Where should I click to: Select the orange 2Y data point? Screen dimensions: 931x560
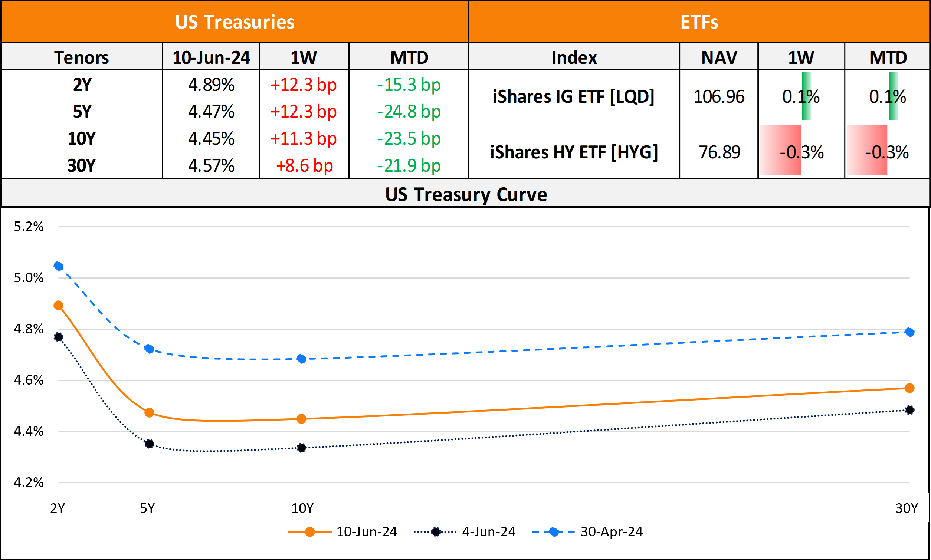pos(59,305)
